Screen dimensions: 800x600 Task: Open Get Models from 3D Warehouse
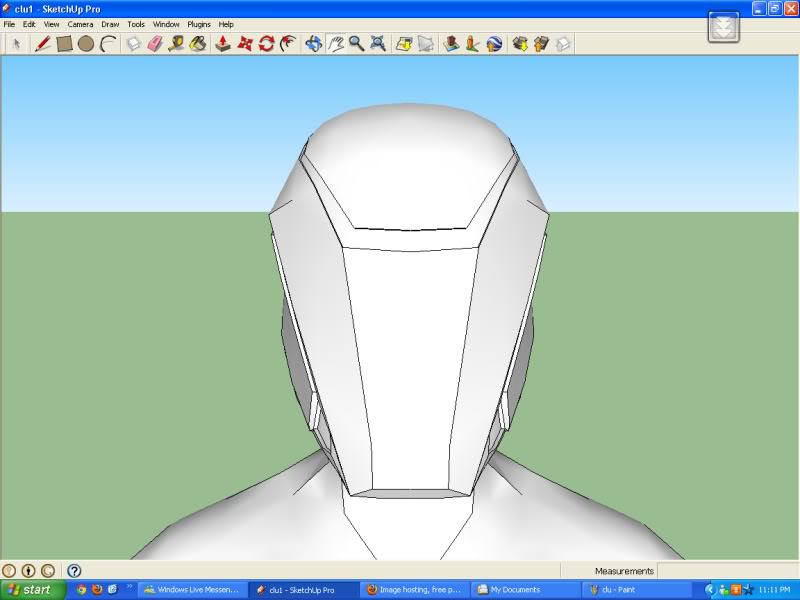pyautogui.click(x=519, y=44)
